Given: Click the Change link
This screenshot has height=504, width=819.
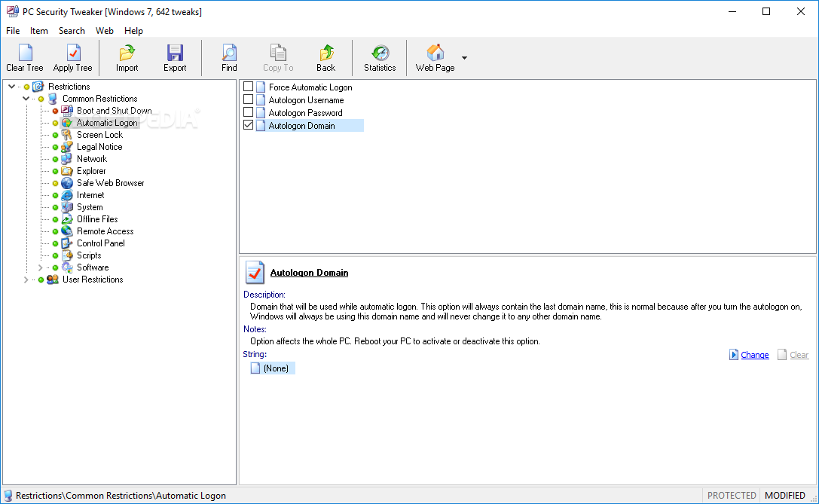Looking at the screenshot, I should [755, 355].
